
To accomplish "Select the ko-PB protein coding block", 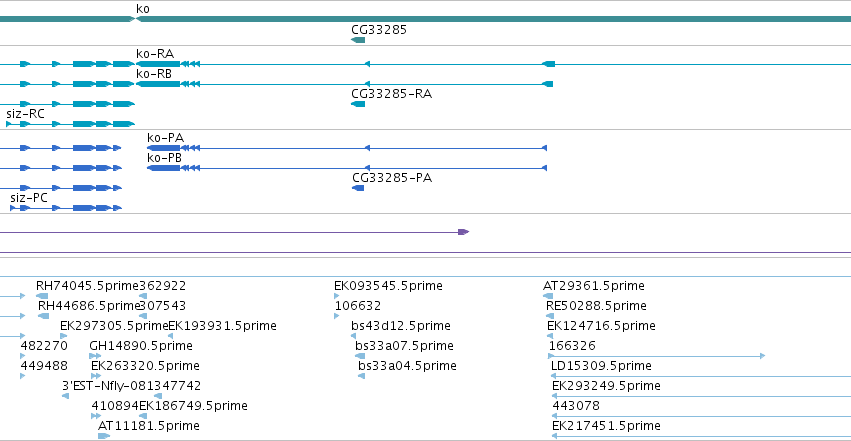I will [x=163, y=168].
